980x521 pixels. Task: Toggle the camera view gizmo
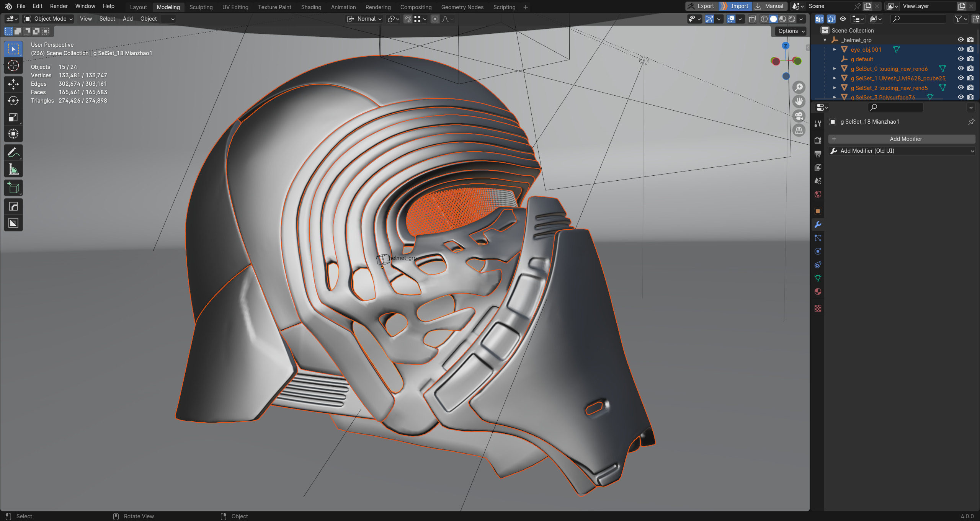click(799, 116)
